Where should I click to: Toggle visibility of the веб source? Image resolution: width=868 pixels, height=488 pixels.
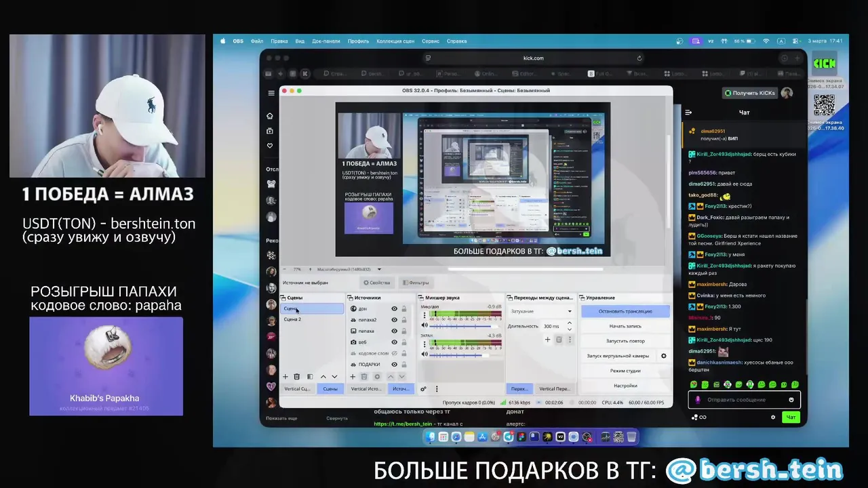click(x=394, y=342)
